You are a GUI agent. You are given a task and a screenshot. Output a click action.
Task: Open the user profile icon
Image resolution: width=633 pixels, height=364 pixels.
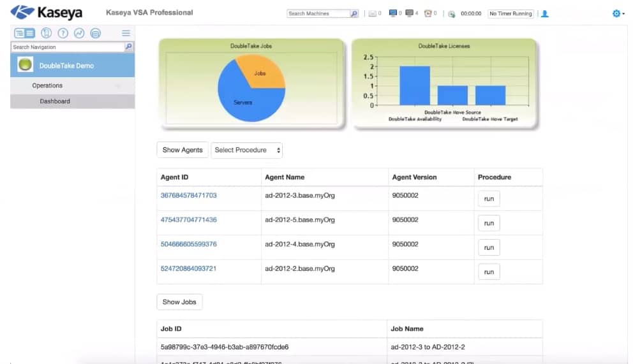(544, 13)
